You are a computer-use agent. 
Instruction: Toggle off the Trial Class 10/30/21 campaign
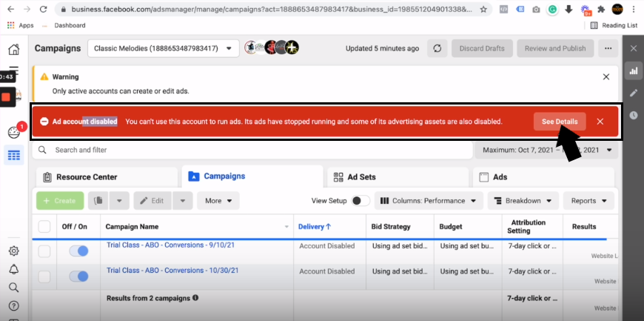(78, 277)
